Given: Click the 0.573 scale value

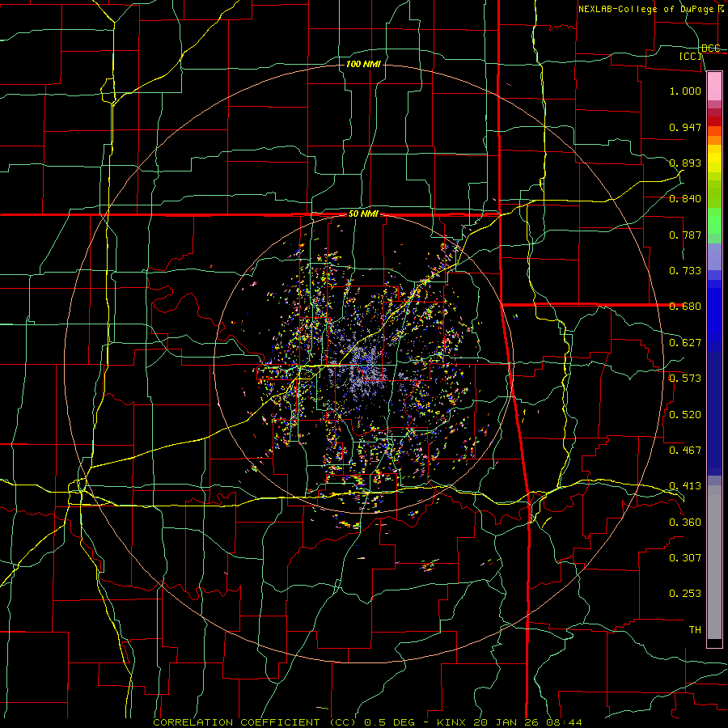Looking at the screenshot, I should coord(685,379).
